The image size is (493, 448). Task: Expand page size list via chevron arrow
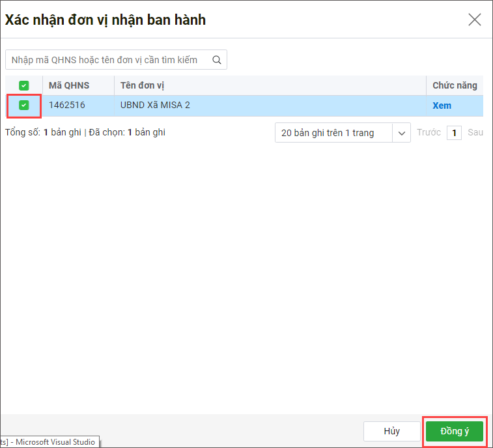(x=402, y=133)
